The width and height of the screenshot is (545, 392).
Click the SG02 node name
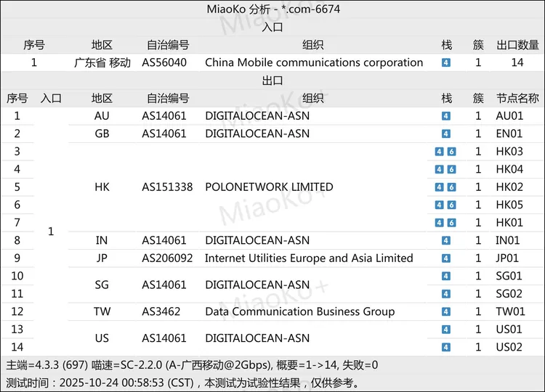pyautogui.click(x=509, y=293)
